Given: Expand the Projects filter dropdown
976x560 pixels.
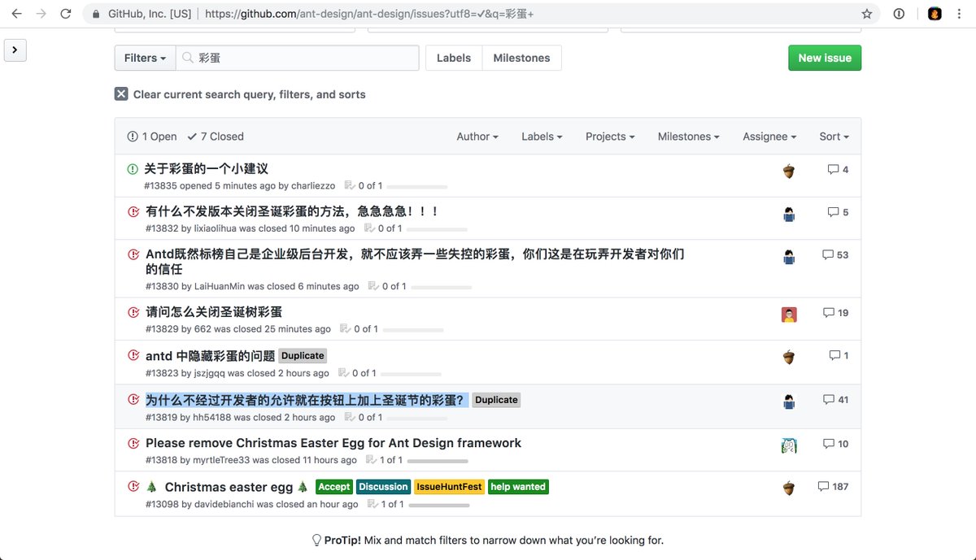Looking at the screenshot, I should click(610, 137).
